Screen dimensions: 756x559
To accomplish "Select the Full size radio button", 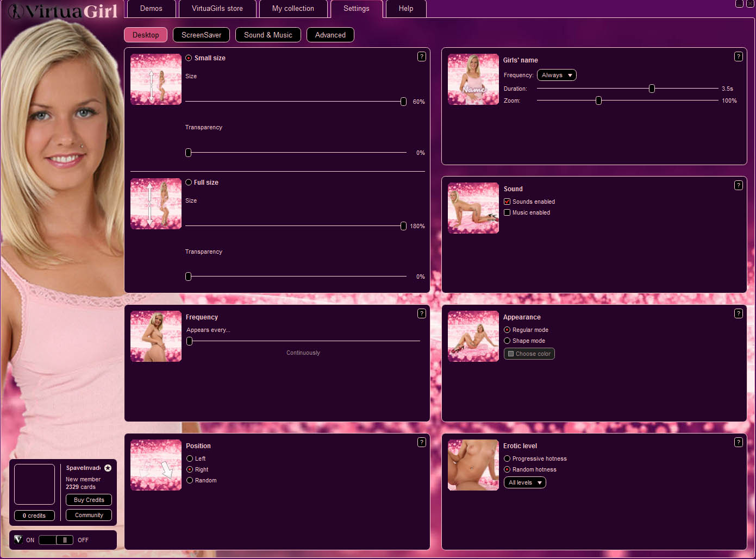I will pos(189,183).
